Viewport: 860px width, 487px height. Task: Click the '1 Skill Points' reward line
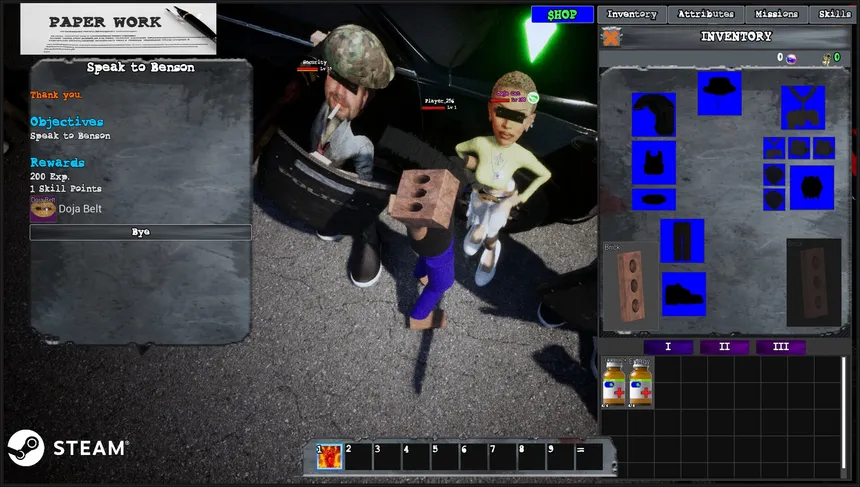(x=66, y=189)
